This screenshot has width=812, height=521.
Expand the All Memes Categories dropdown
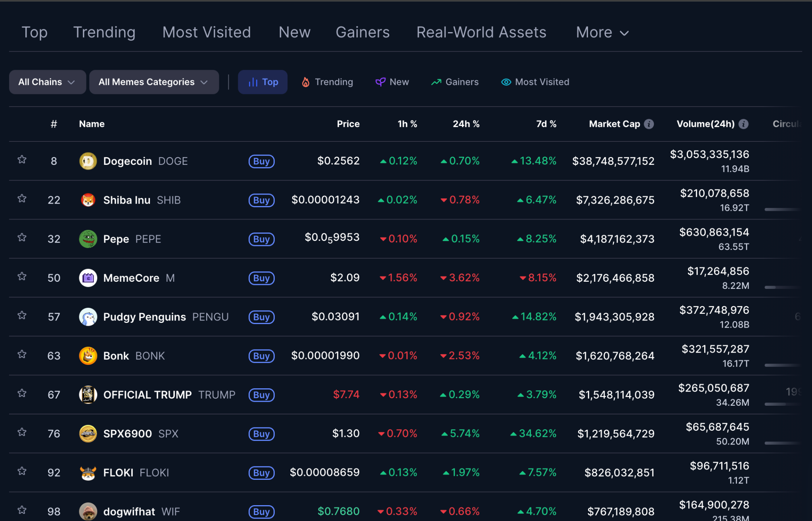[154, 82]
